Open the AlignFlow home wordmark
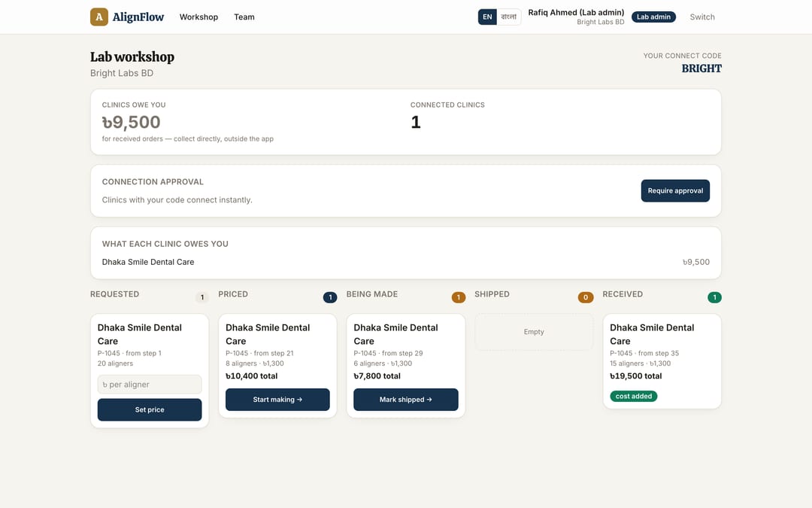Viewport: 812px width, 508px height. (138, 17)
